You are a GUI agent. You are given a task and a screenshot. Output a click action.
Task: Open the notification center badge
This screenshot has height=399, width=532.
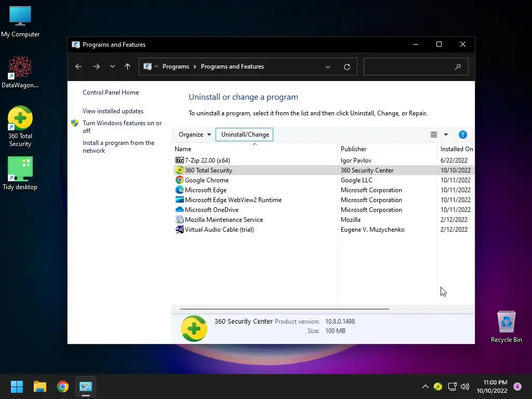pyautogui.click(x=517, y=387)
